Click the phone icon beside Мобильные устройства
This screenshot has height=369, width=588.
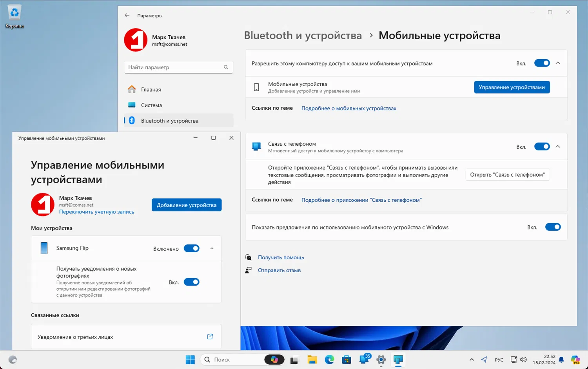point(256,87)
